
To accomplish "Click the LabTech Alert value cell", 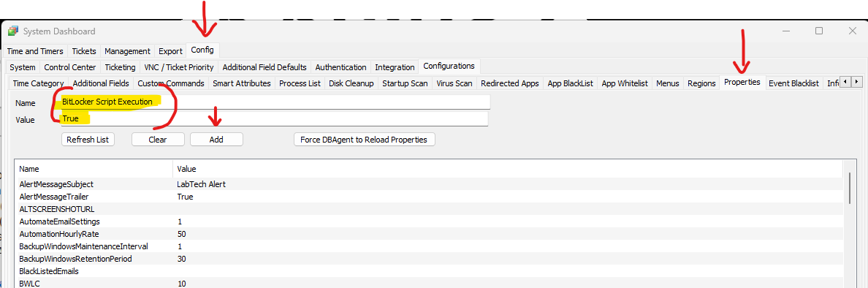I will pyautogui.click(x=201, y=184).
